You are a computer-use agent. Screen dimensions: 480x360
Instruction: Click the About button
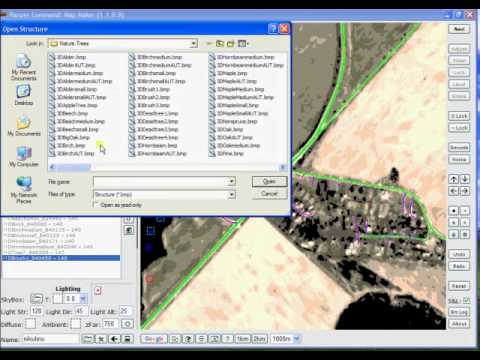point(459,324)
